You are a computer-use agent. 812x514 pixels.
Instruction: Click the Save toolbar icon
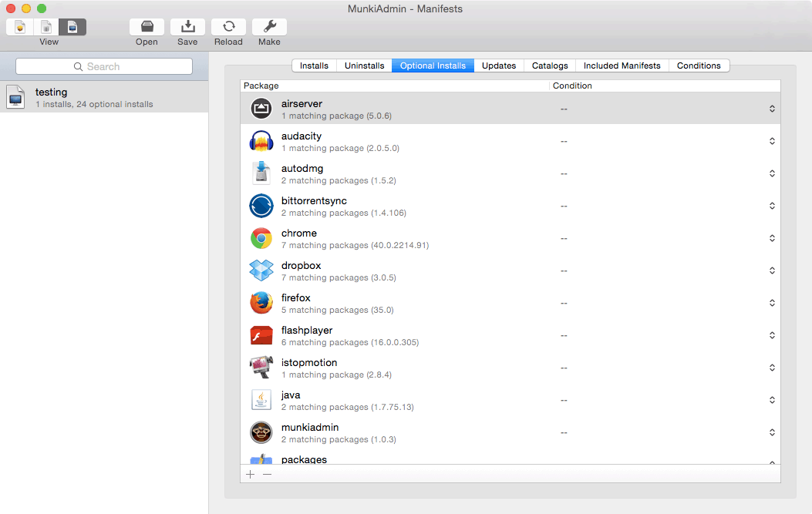(x=187, y=27)
